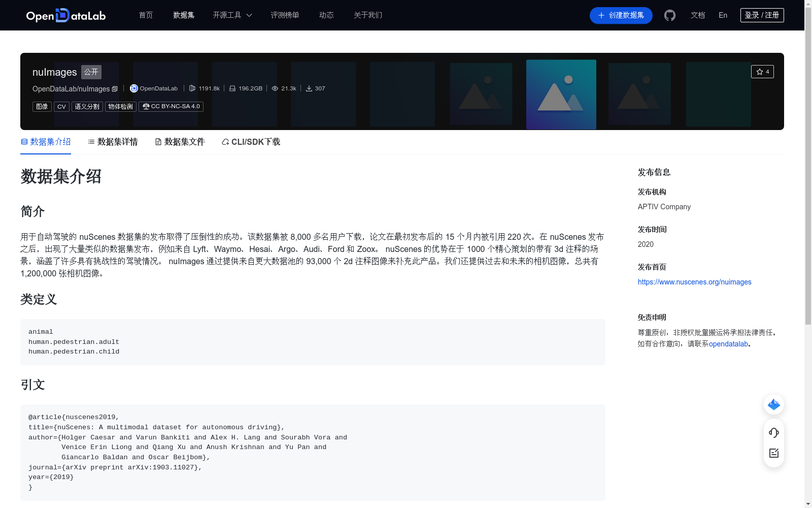Image resolution: width=812 pixels, height=508 pixels.
Task: Click the CC BY-NC-SA 4.0 license tag
Action: point(171,107)
